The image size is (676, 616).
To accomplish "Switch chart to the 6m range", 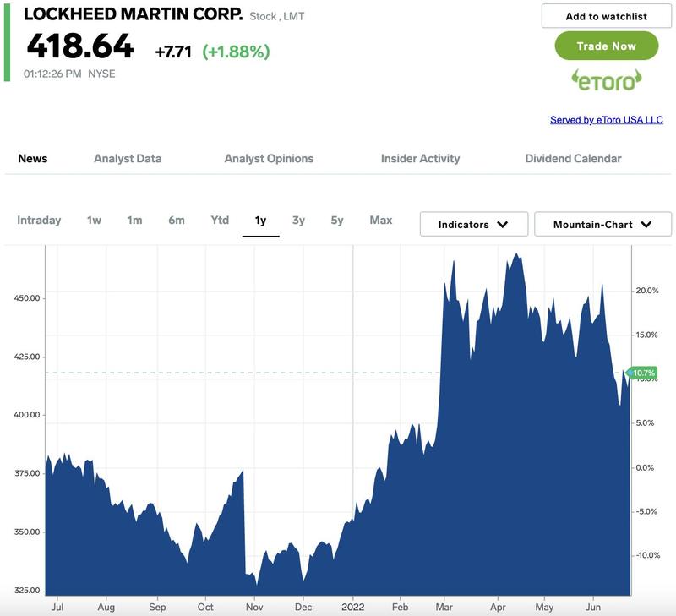I will point(176,221).
